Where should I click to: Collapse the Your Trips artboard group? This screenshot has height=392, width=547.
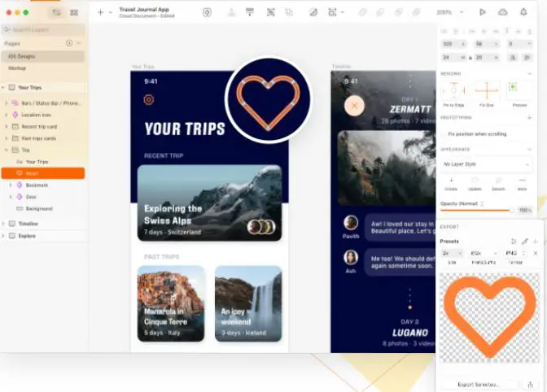tap(4, 87)
